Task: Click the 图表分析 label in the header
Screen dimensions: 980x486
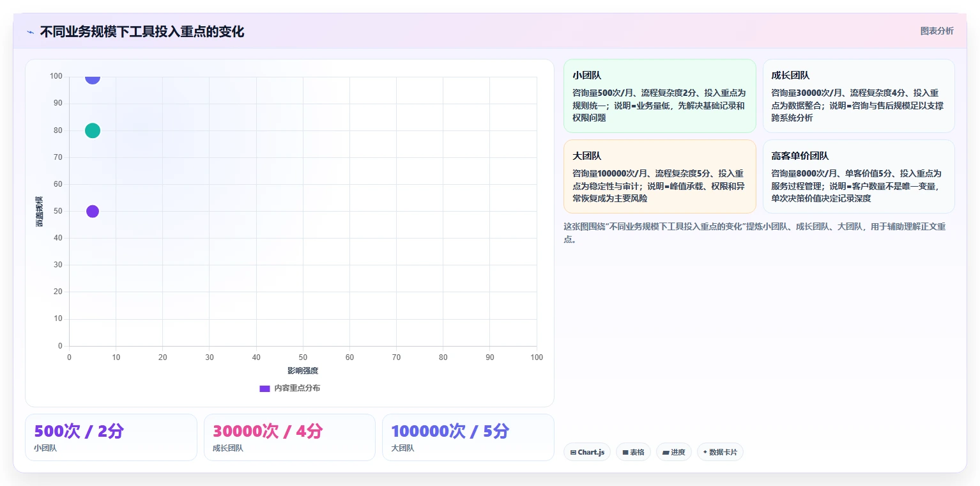Action: click(x=937, y=31)
